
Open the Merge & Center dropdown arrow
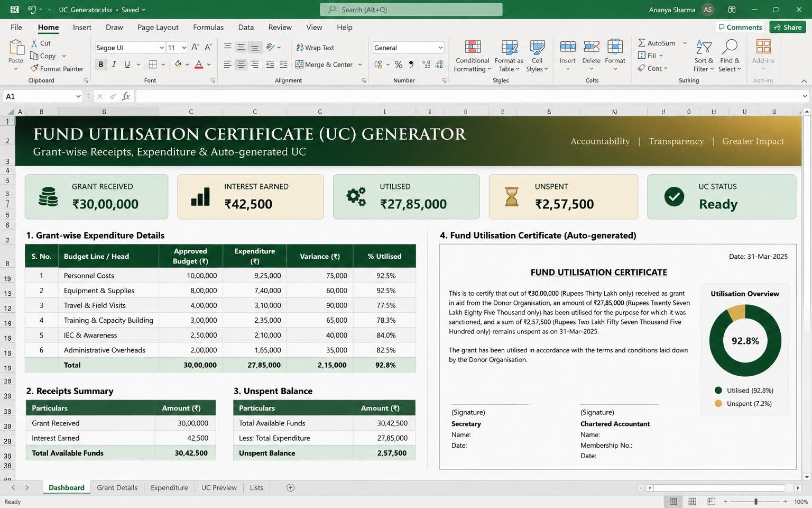[360, 65]
